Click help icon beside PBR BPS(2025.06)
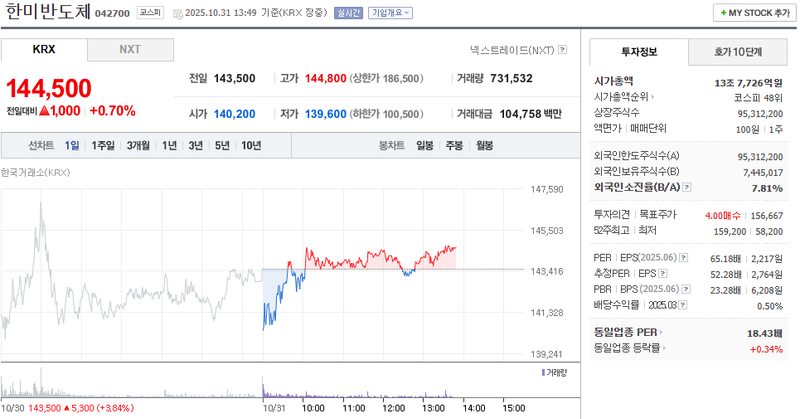The image size is (800, 419). (x=686, y=289)
